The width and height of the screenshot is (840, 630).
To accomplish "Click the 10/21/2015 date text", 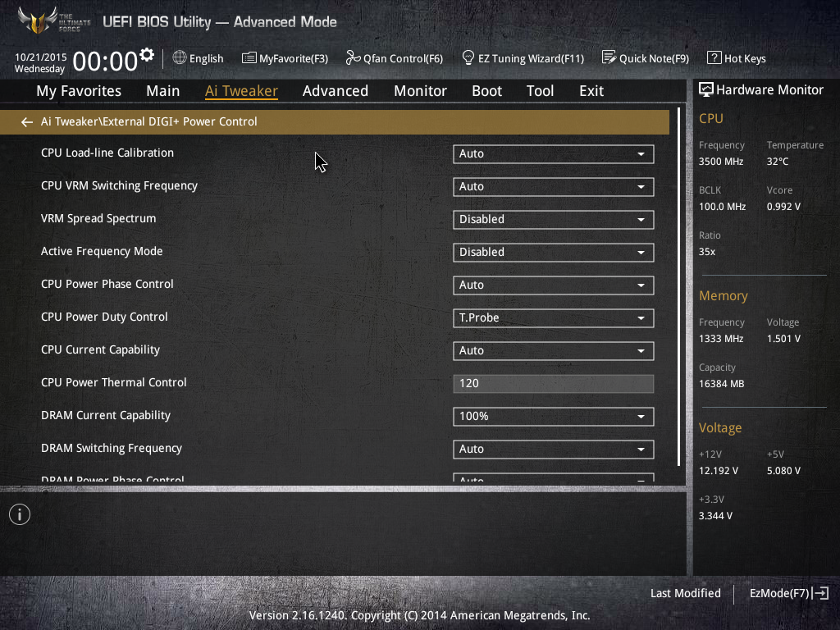I will (x=41, y=57).
